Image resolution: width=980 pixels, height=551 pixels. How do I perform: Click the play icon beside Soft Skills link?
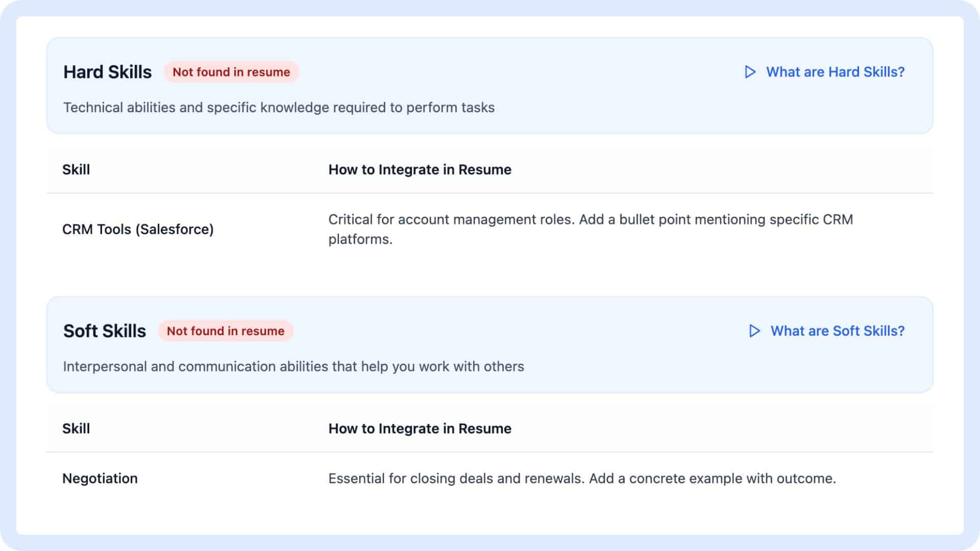pyautogui.click(x=754, y=331)
